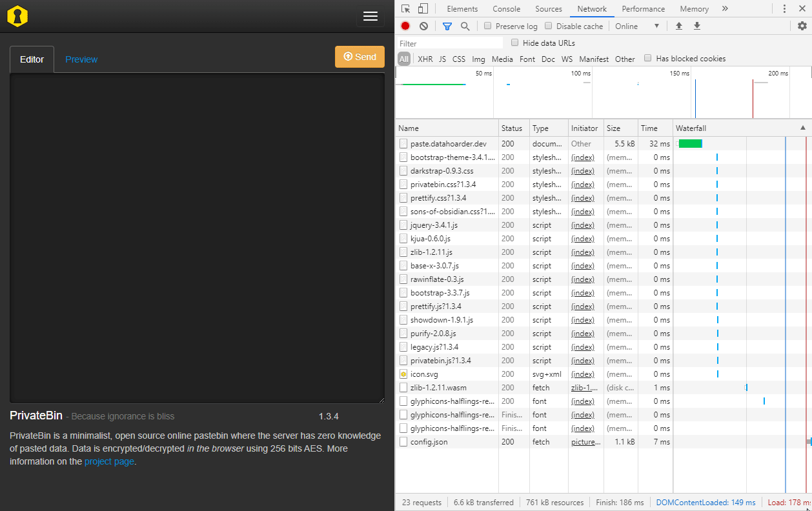The width and height of the screenshot is (812, 511).
Task: Show more DevTools tabs chevron
Action: click(x=725, y=8)
